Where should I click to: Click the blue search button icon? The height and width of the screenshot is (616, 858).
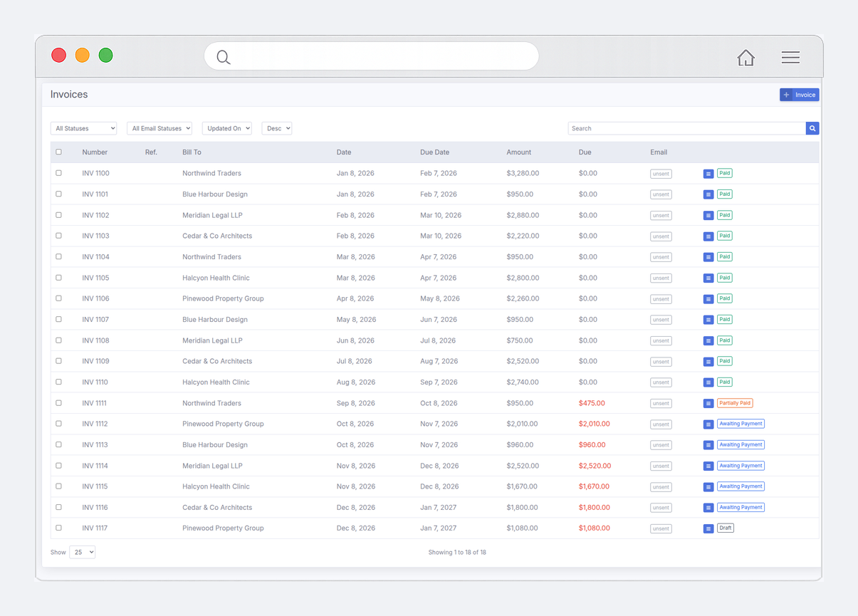point(812,128)
